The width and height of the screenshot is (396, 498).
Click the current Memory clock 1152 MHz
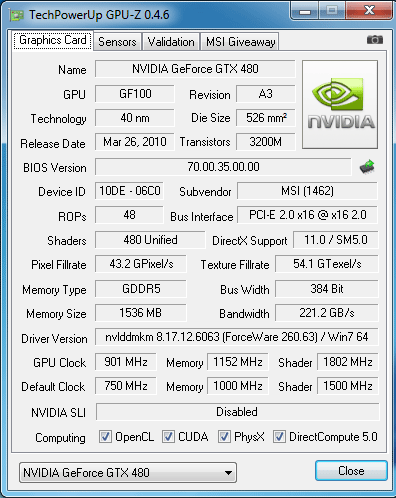pos(238,362)
